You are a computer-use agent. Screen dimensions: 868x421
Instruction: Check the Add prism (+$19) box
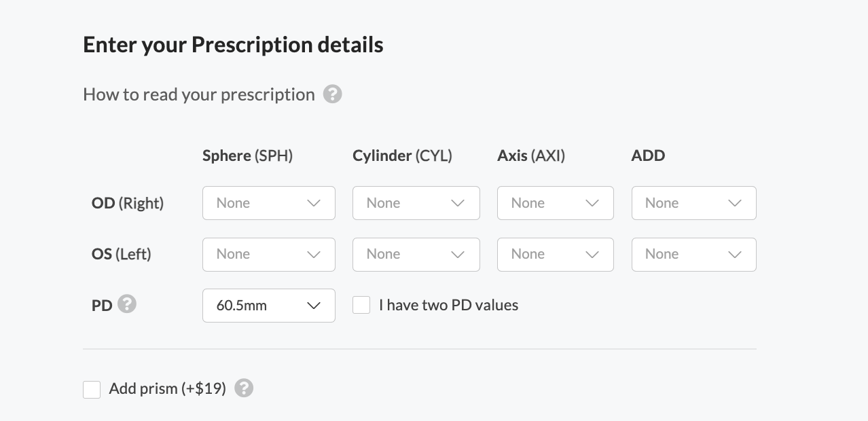pos(92,389)
